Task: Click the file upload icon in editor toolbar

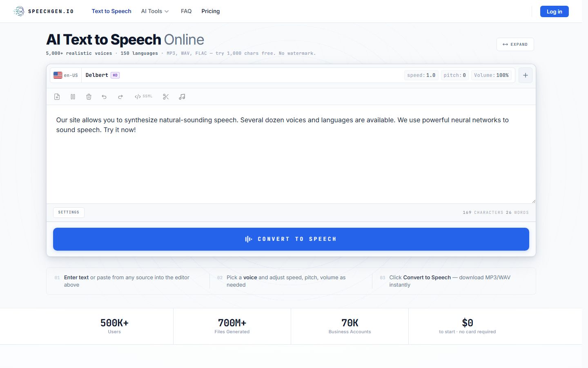Action: click(x=57, y=97)
